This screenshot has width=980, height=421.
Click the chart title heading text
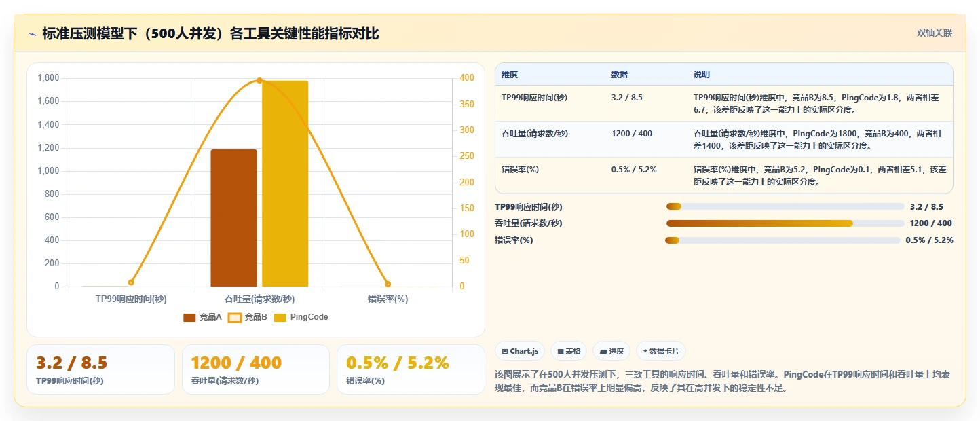[210, 34]
